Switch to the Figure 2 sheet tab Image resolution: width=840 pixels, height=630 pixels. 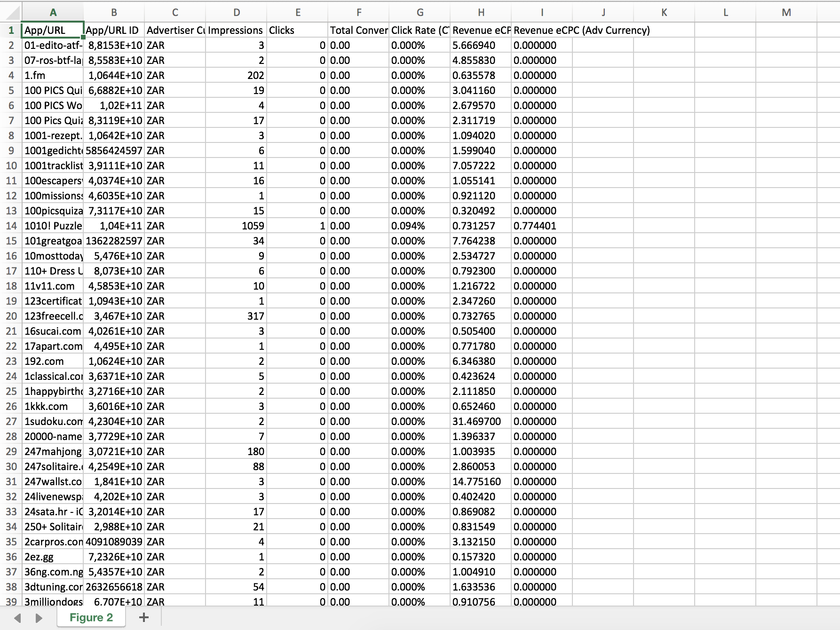coord(91,617)
